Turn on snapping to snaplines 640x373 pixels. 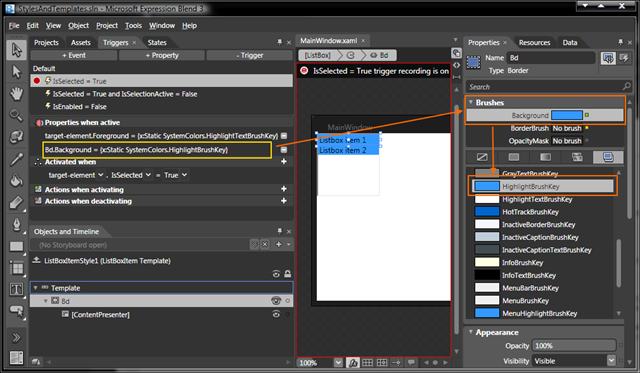pos(397,362)
